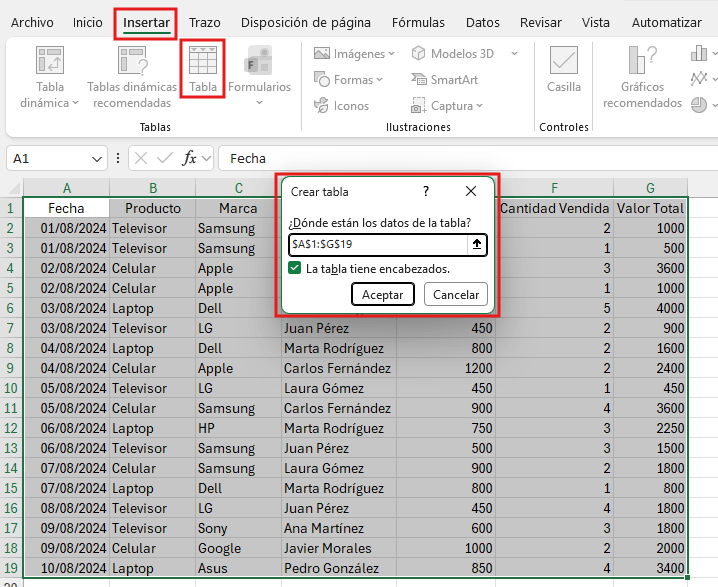The image size is (718, 587).
Task: Click the column chart icon
Action: (x=699, y=53)
